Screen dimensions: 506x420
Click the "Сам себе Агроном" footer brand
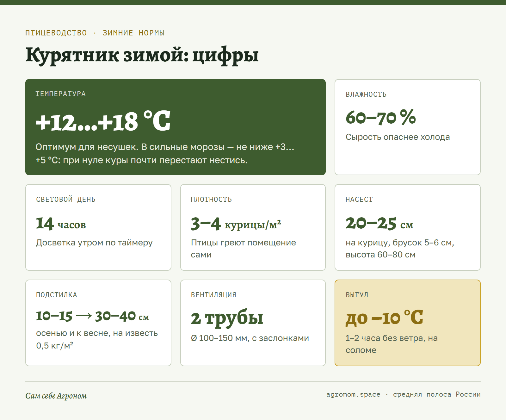(x=56, y=396)
